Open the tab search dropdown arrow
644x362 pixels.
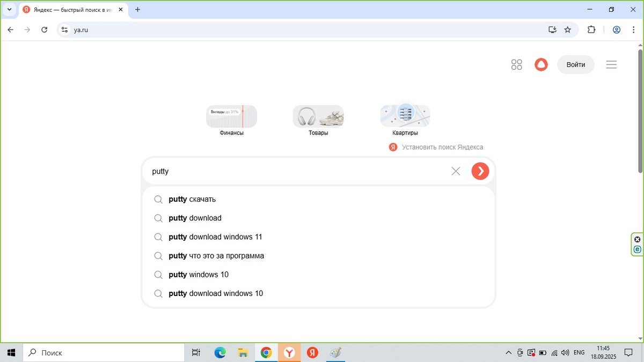(9, 10)
